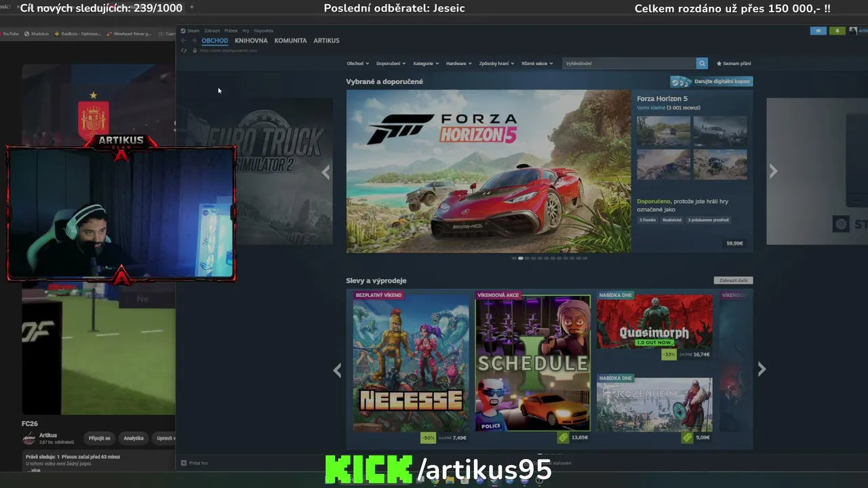Open the Wowhead bookmark in browser
The height and width of the screenshot is (488, 868).
click(130, 33)
